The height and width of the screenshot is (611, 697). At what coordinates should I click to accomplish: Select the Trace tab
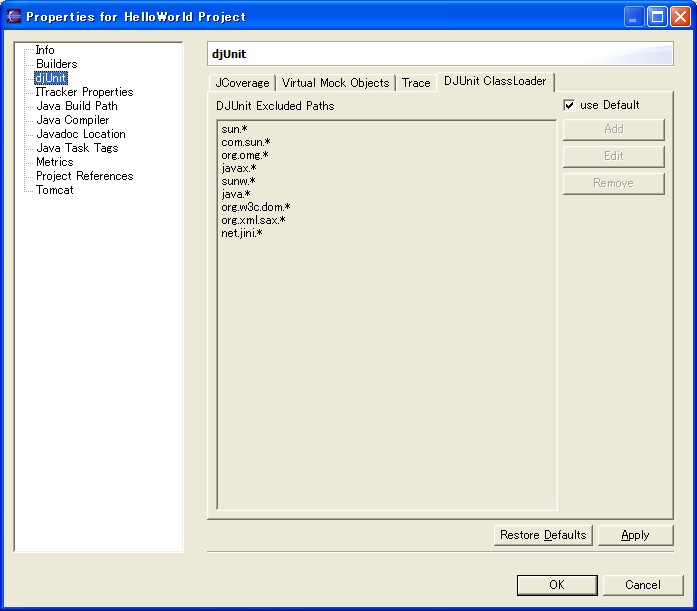[416, 83]
